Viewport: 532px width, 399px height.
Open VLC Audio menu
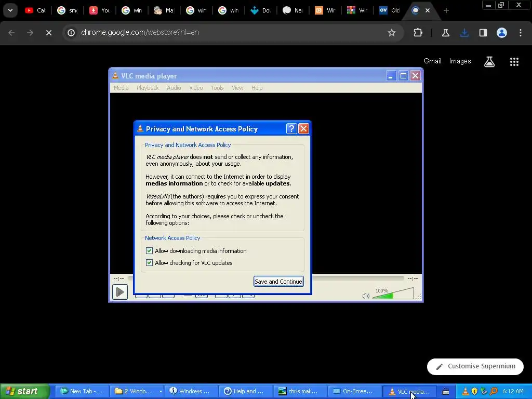(174, 88)
